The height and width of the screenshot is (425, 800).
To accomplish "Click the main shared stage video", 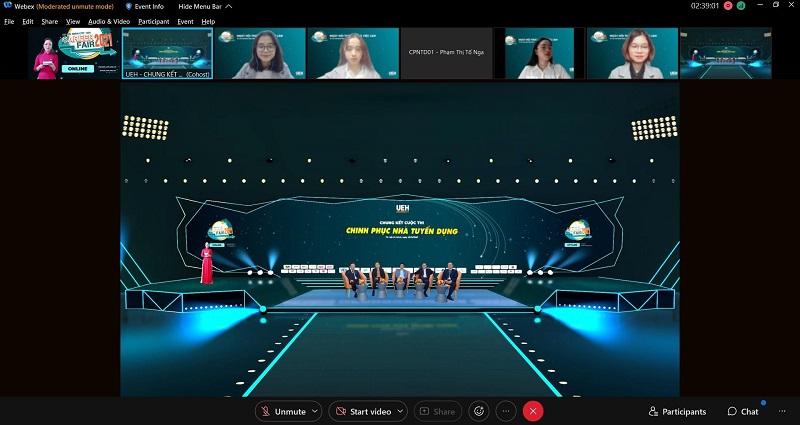I will tap(400, 239).
